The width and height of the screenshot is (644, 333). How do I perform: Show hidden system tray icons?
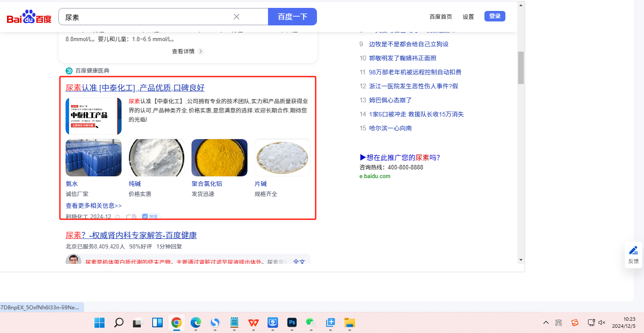coord(546,322)
